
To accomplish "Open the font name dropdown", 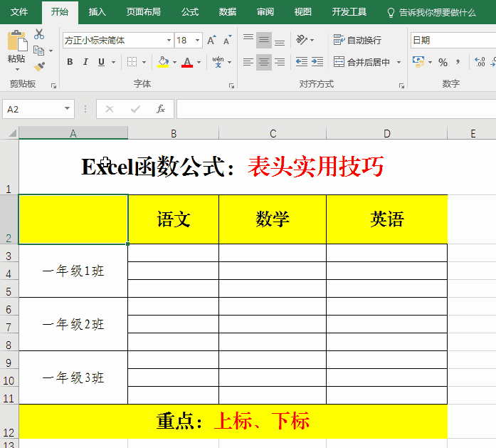I will point(169,40).
